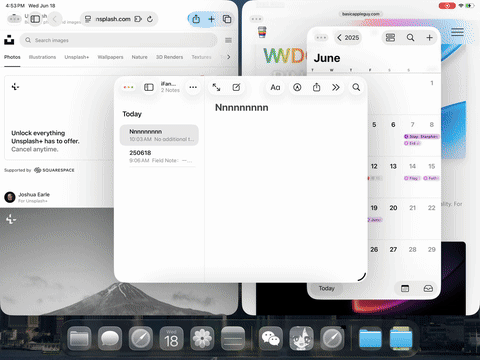Search the Calendar app
Screen dimensions: 480x360
point(410,38)
